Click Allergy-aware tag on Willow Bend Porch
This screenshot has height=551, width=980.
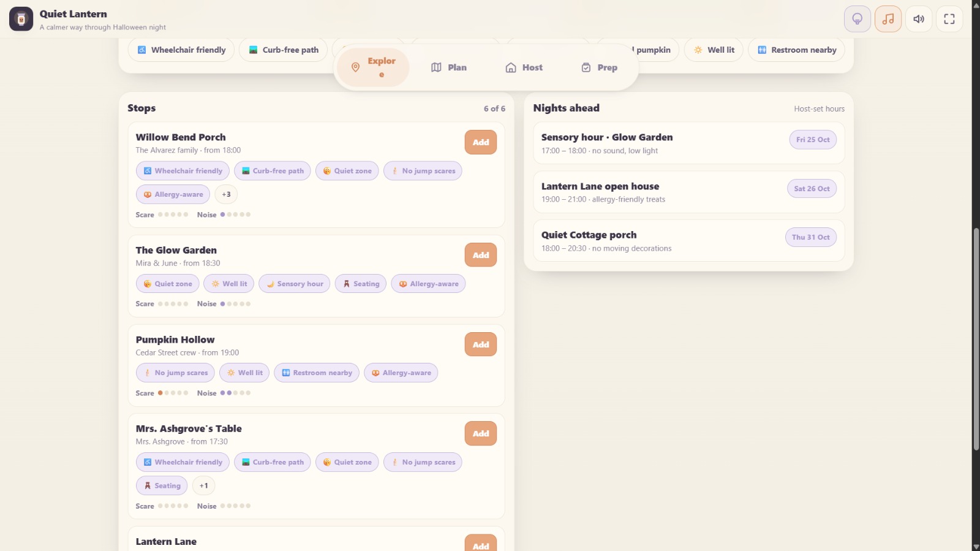pos(173,194)
